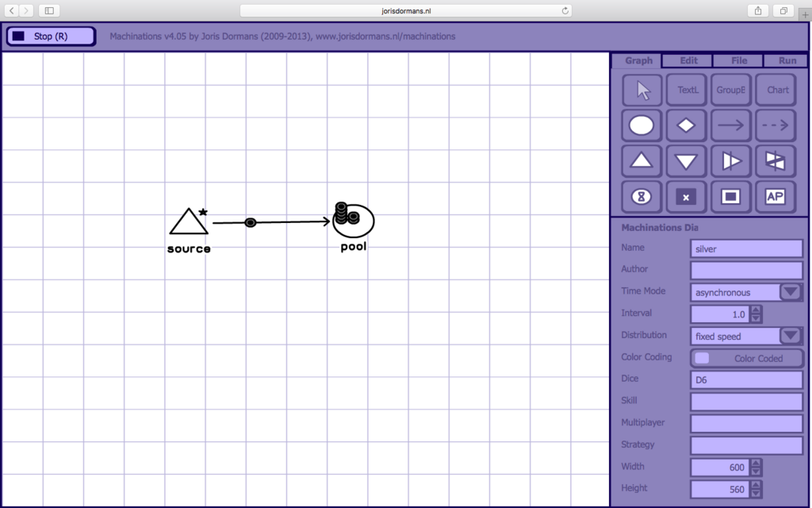Switch to the Graph tab

pos(638,60)
